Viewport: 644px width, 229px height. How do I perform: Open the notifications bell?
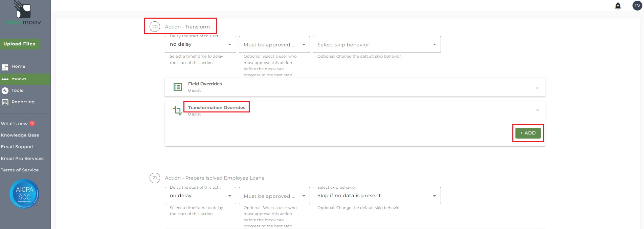(618, 6)
